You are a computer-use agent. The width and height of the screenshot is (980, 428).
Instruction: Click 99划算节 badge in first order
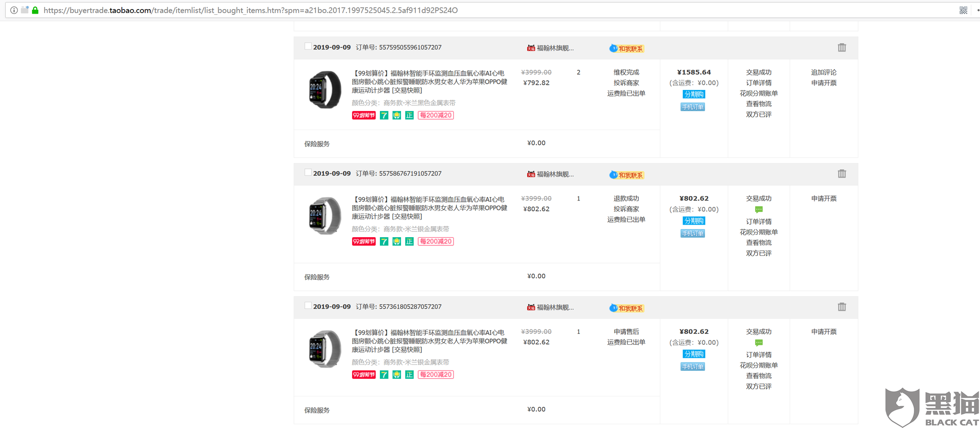pos(364,115)
